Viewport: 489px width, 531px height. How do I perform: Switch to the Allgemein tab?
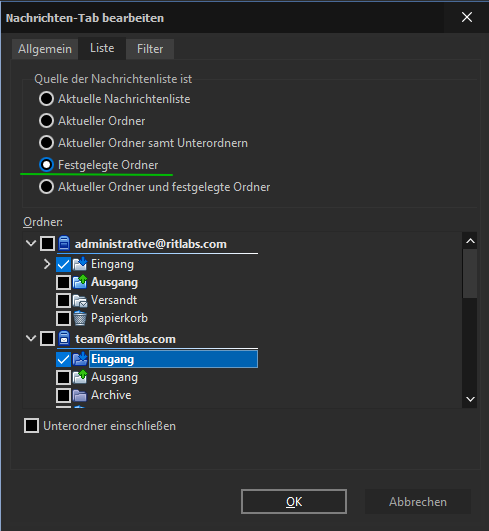[45, 49]
